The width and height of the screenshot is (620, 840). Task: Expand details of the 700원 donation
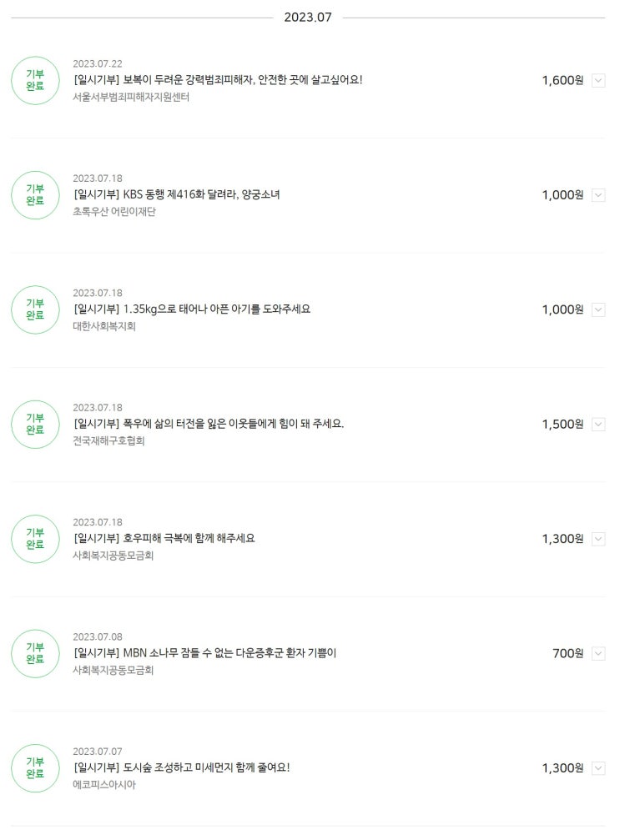point(598,653)
